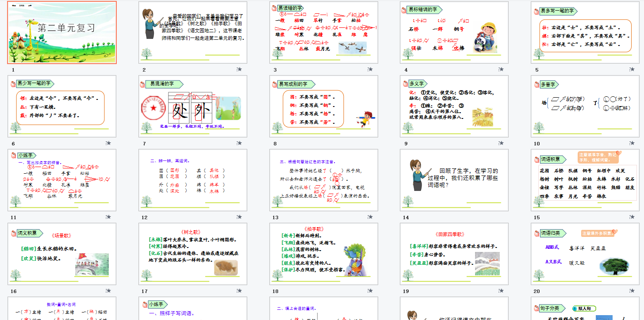Click the animation star under slide 3

point(370,69)
